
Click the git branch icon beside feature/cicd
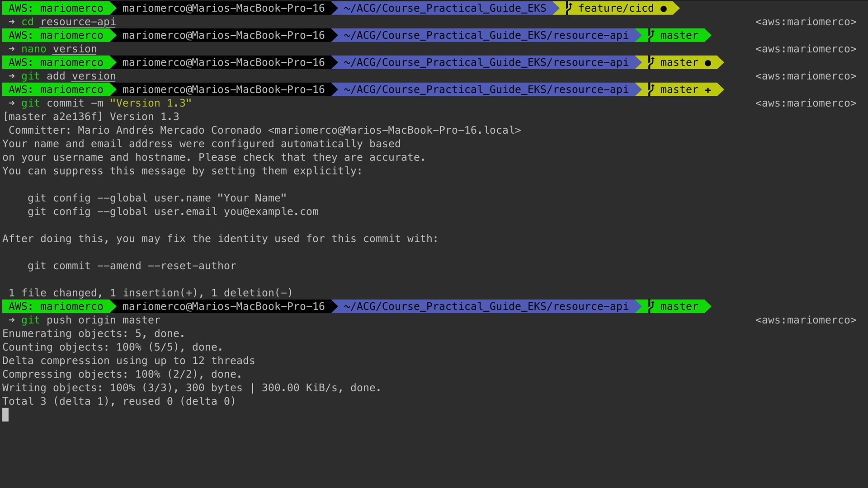tap(569, 8)
